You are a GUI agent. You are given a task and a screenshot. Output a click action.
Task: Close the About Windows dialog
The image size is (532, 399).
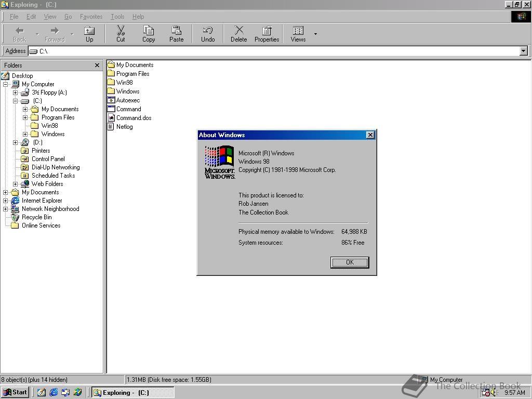(x=370, y=135)
